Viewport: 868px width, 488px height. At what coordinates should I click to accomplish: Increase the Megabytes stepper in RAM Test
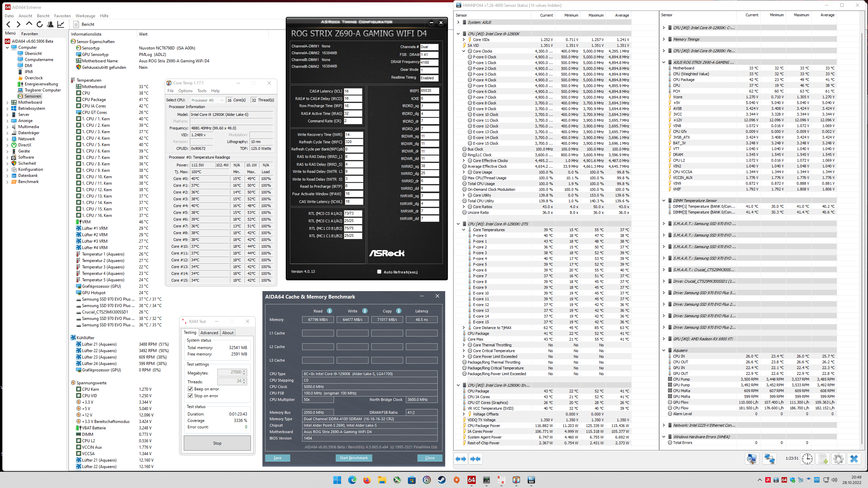click(x=244, y=371)
